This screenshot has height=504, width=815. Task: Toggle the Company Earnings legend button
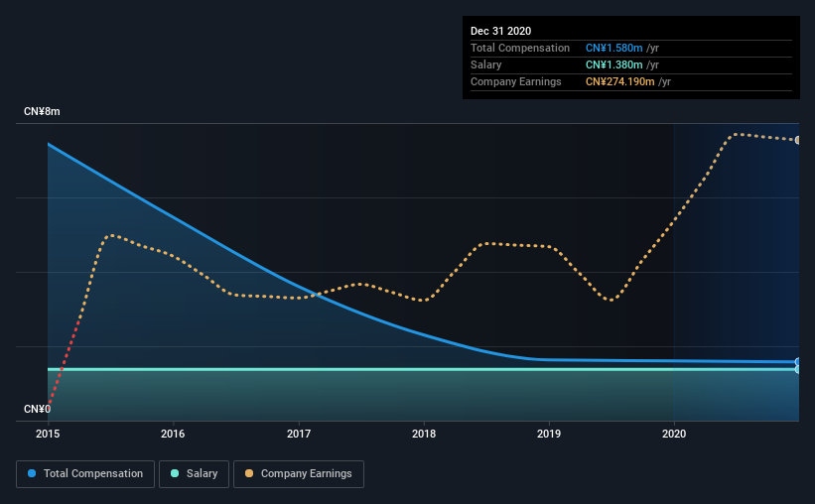(x=299, y=474)
